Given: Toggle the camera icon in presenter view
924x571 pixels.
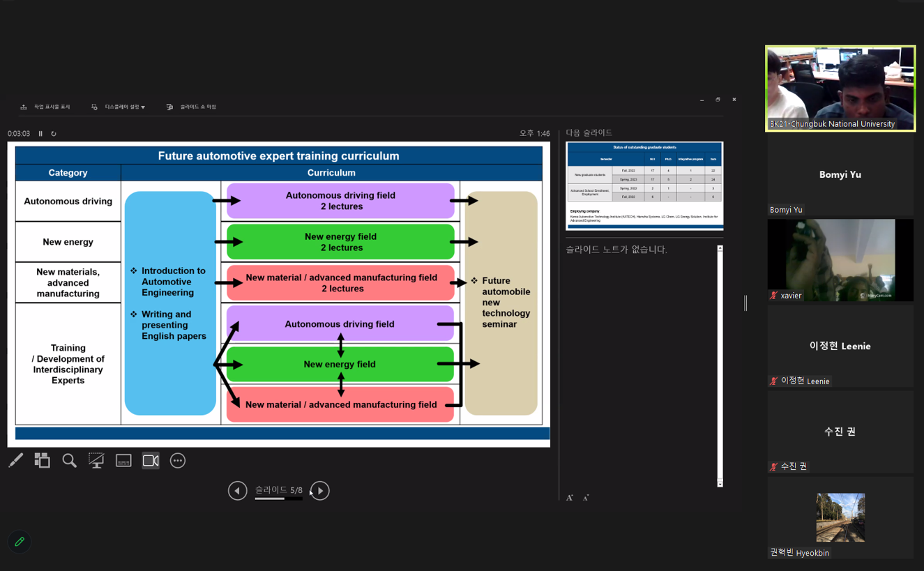Looking at the screenshot, I should (x=151, y=460).
